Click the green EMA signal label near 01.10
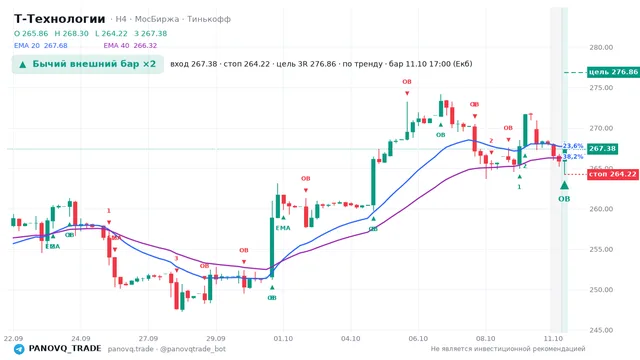Image resolution: width=640 pixels, height=360 pixels. (x=283, y=228)
